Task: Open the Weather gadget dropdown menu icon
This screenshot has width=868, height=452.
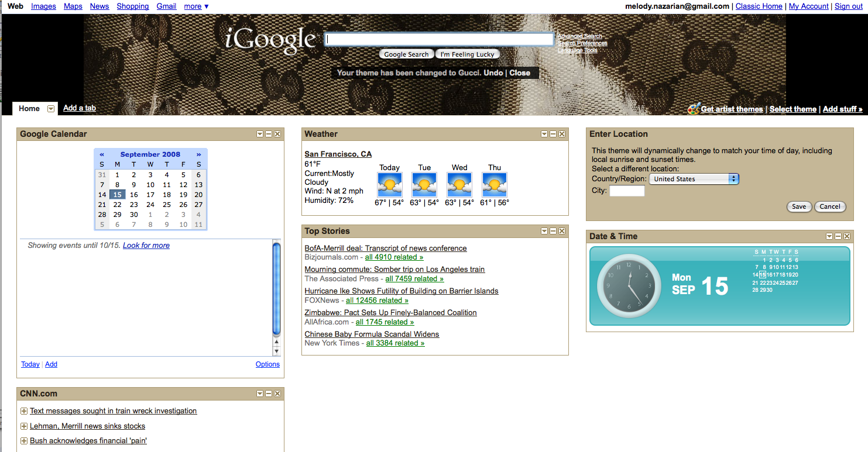Action: 544,134
